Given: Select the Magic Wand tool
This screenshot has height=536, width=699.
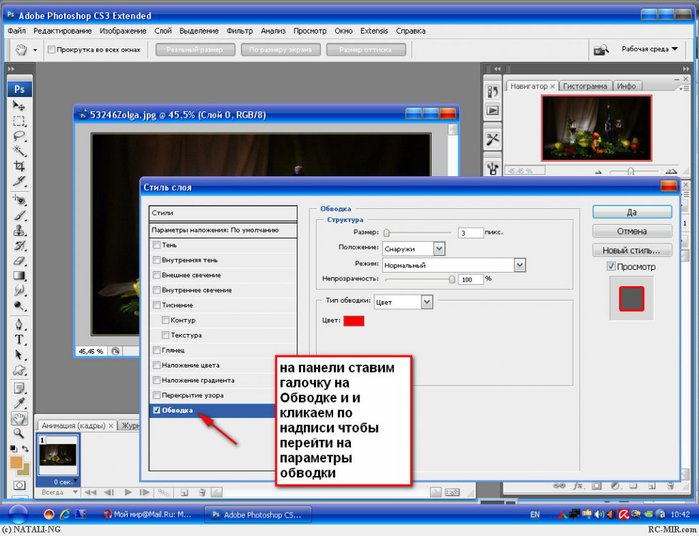Looking at the screenshot, I should click(19, 151).
